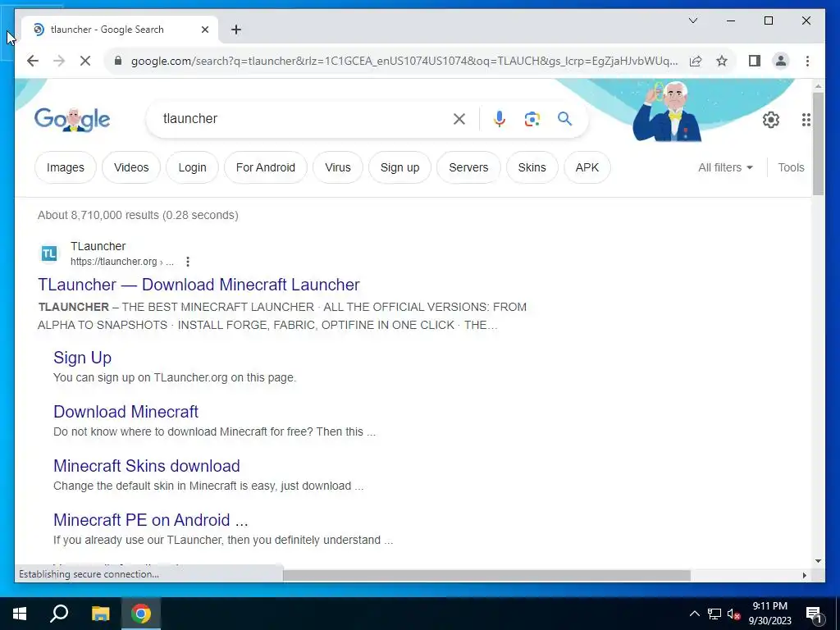
Task: Clear the search box text
Action: click(459, 119)
